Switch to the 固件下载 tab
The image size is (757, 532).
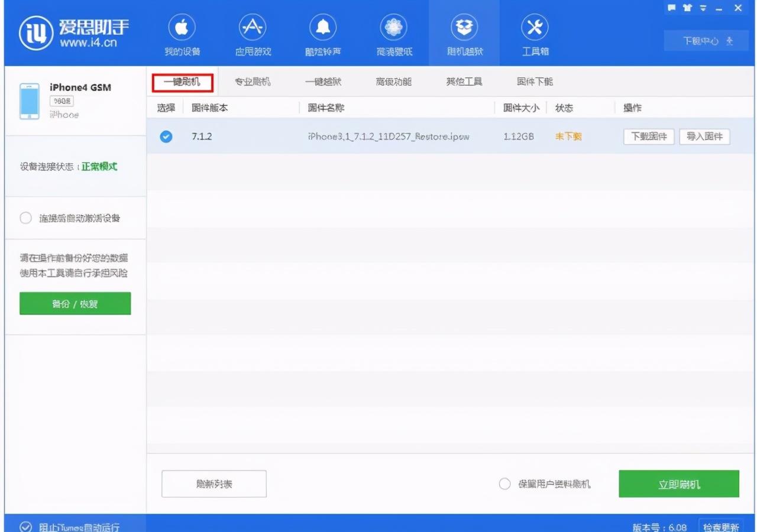point(534,82)
